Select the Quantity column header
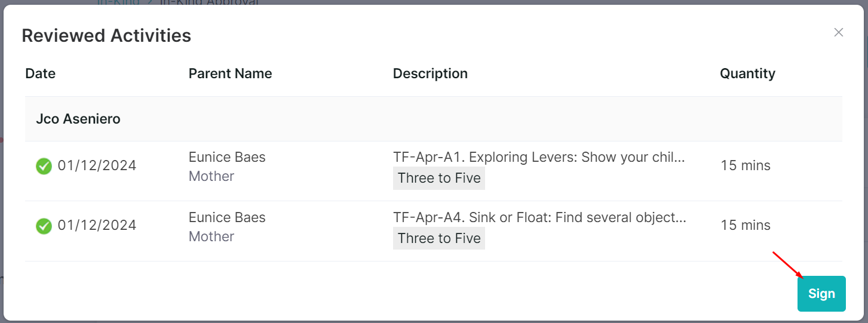The image size is (868, 323). 747,73
